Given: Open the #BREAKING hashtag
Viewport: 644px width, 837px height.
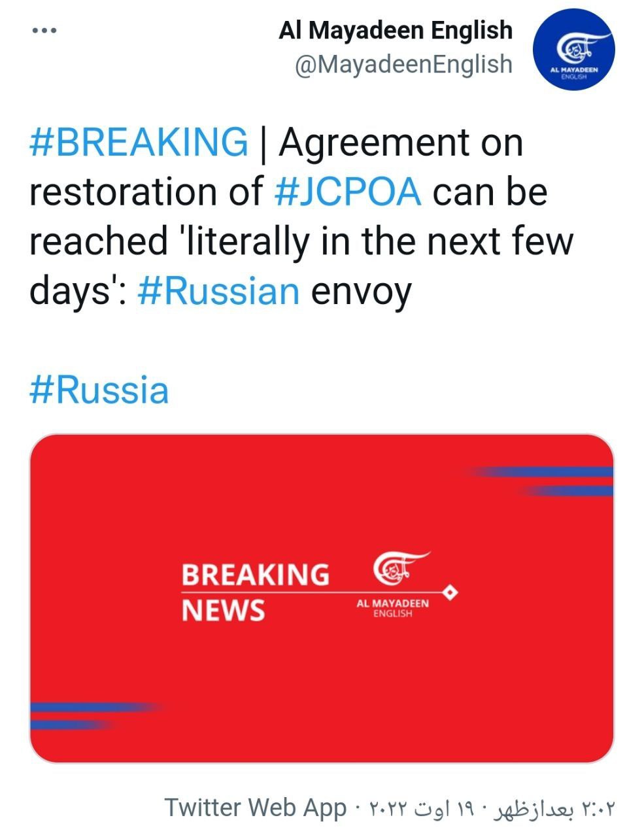Looking at the screenshot, I should pyautogui.click(x=139, y=142).
